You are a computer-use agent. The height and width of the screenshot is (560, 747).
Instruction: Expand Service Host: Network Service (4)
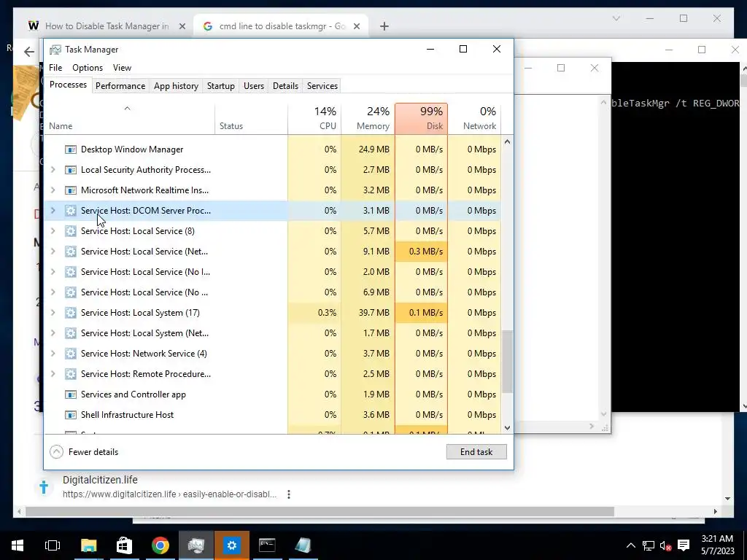point(53,354)
